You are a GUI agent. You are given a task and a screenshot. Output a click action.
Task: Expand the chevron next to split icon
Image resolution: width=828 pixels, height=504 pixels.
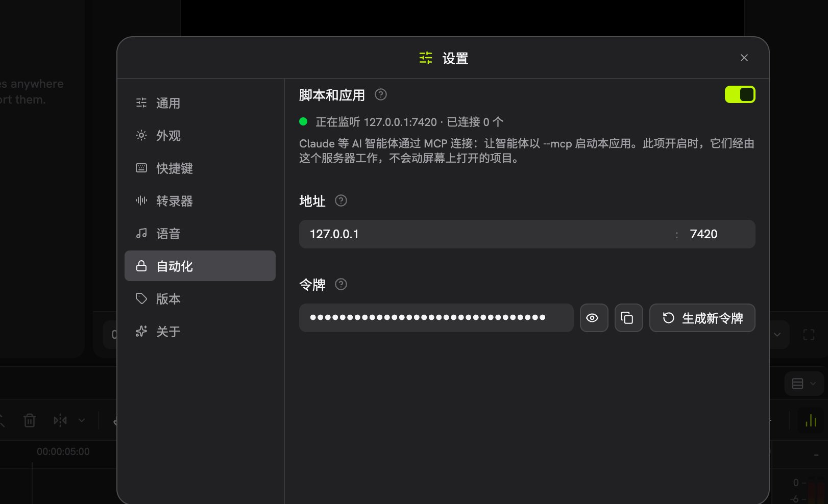point(82,420)
